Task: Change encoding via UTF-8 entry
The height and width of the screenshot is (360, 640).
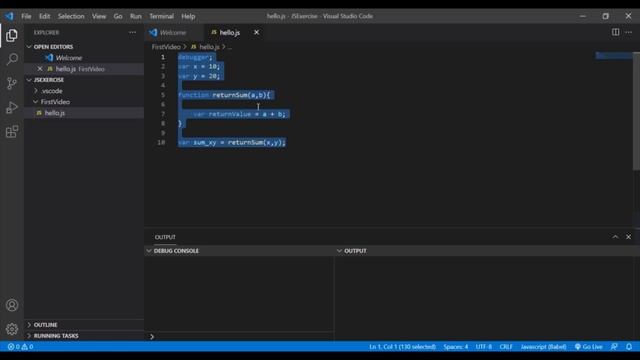Action: tap(484, 347)
